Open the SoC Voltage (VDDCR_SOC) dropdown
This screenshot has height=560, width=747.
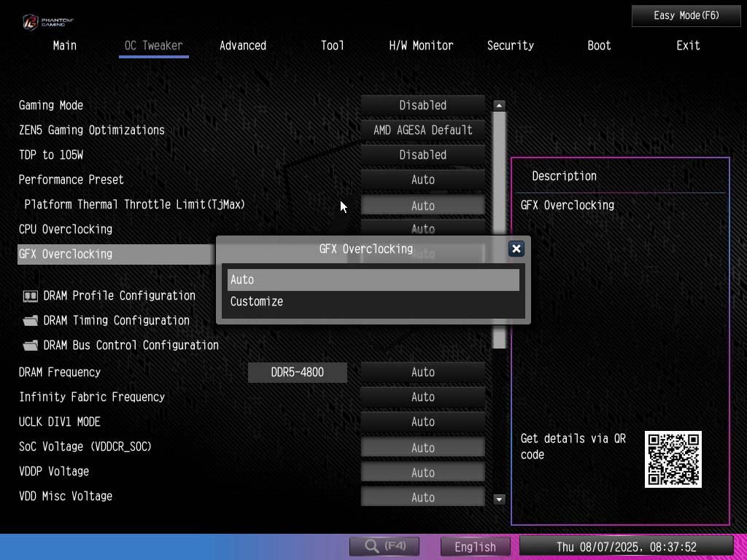(x=422, y=446)
